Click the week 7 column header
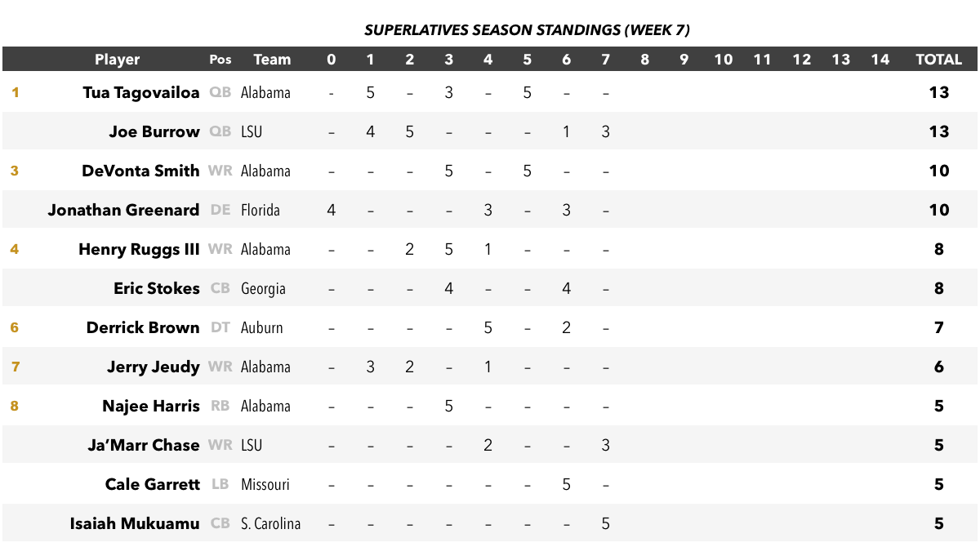 [605, 60]
